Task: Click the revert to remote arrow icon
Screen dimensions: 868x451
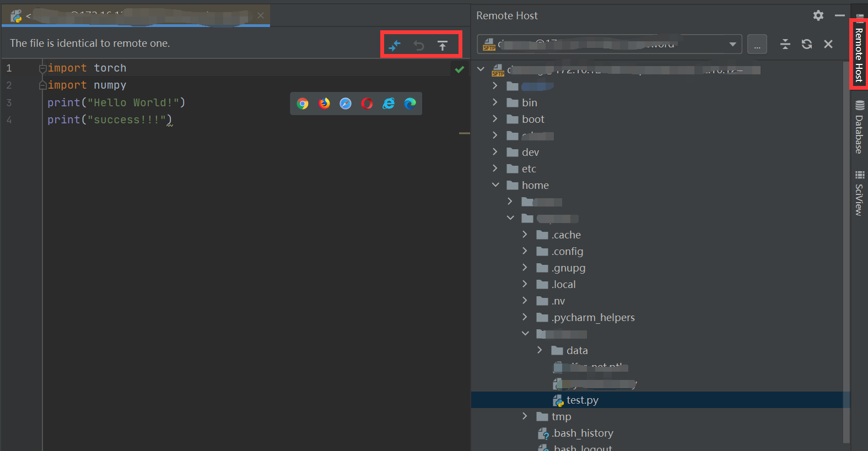Action: coord(419,45)
